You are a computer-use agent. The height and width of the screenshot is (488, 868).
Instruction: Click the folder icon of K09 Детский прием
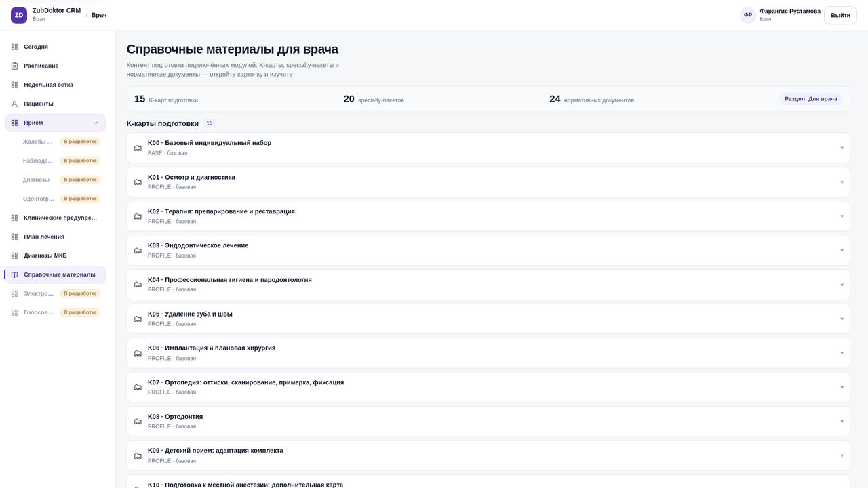(138, 455)
